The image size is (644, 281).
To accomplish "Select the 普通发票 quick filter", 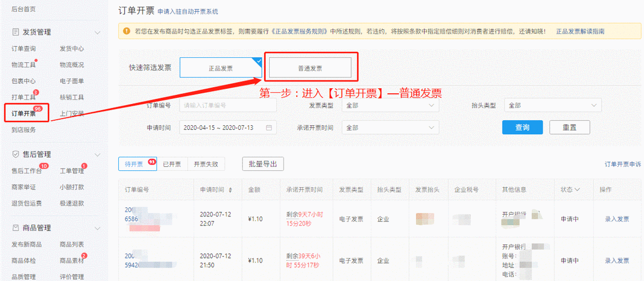I will tap(310, 67).
